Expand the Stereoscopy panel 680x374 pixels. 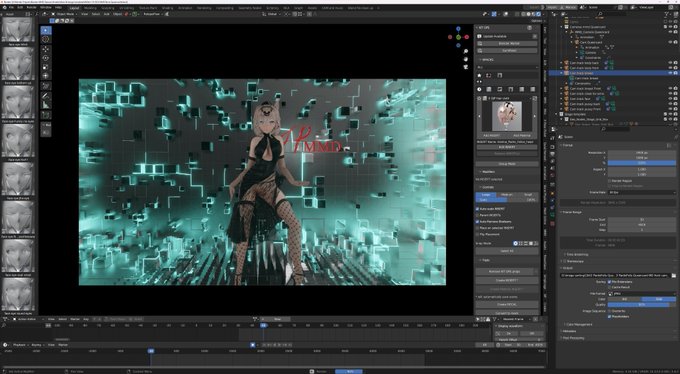[x=575, y=262]
